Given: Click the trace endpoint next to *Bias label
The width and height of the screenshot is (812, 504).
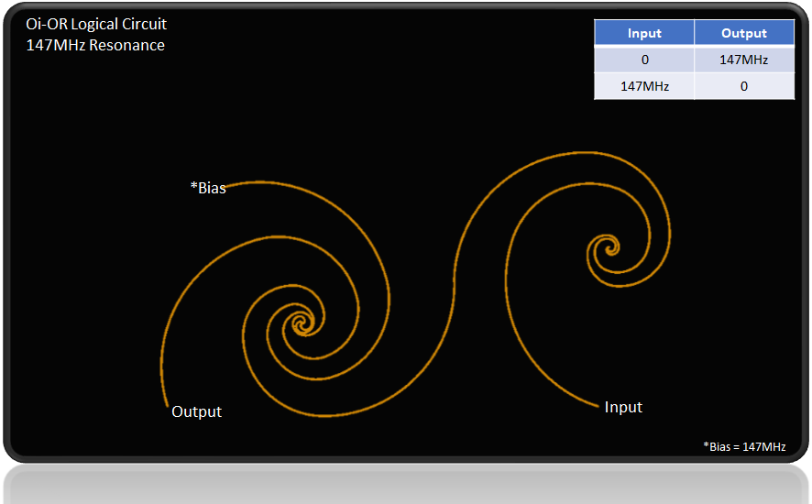Looking at the screenshot, I should 226,184.
